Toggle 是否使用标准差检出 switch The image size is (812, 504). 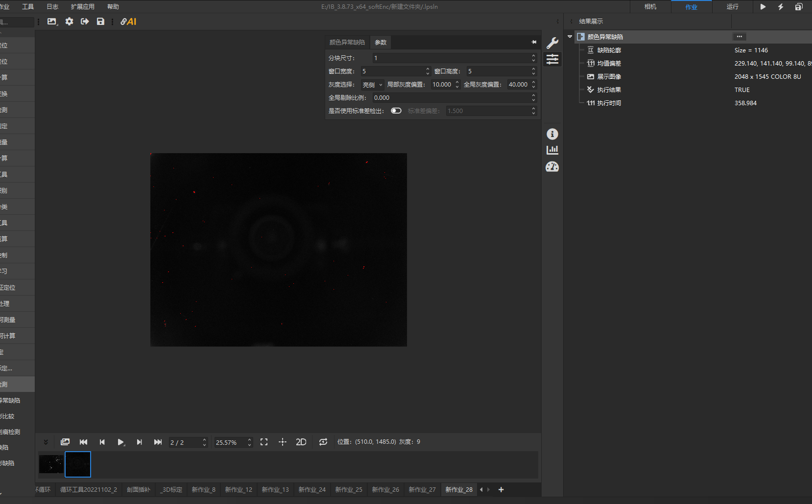pos(396,111)
